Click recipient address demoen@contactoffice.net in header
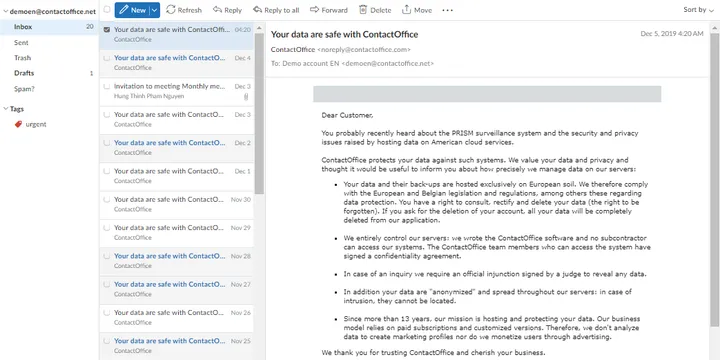720x360 pixels. pos(388,64)
